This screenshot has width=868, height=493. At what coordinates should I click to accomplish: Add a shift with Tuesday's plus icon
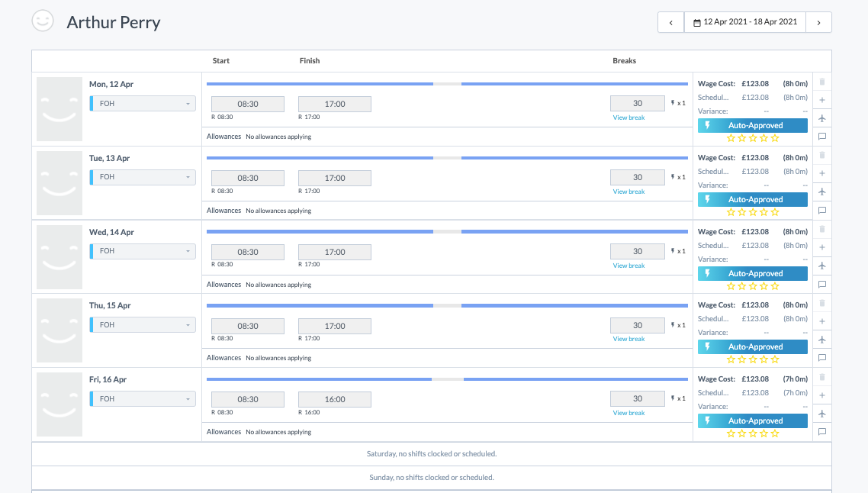821,173
